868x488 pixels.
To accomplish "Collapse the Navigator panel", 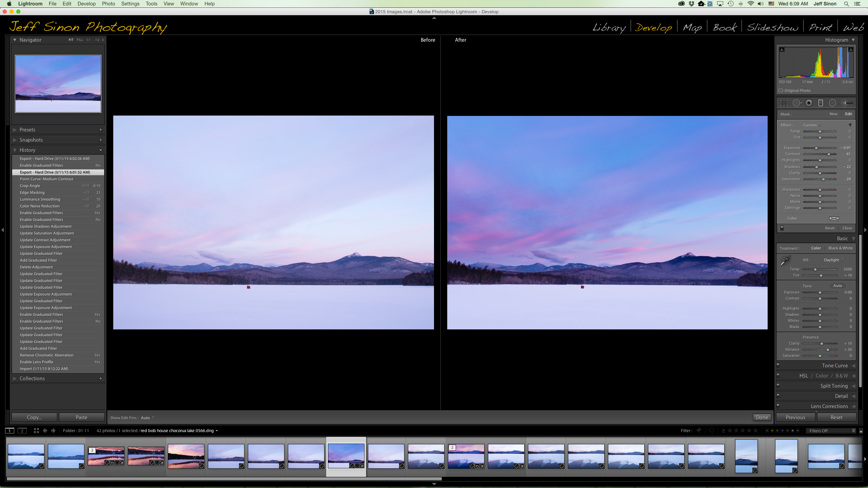I will click(15, 40).
